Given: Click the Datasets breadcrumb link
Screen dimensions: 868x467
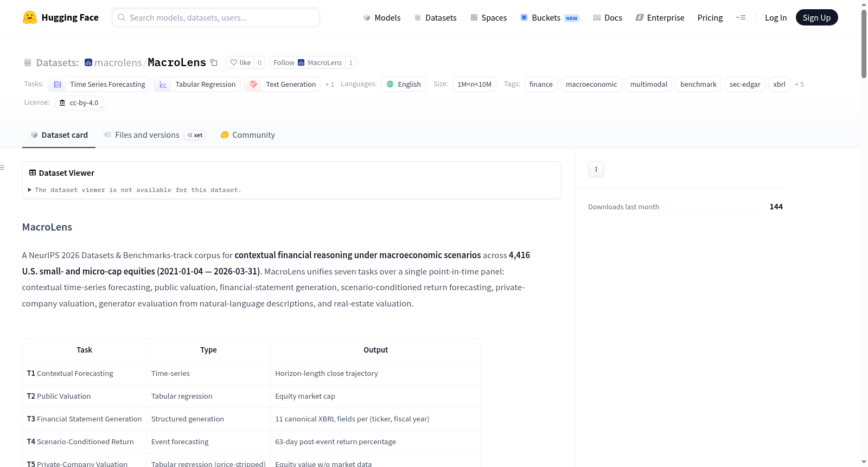Looking at the screenshot, I should [58, 62].
